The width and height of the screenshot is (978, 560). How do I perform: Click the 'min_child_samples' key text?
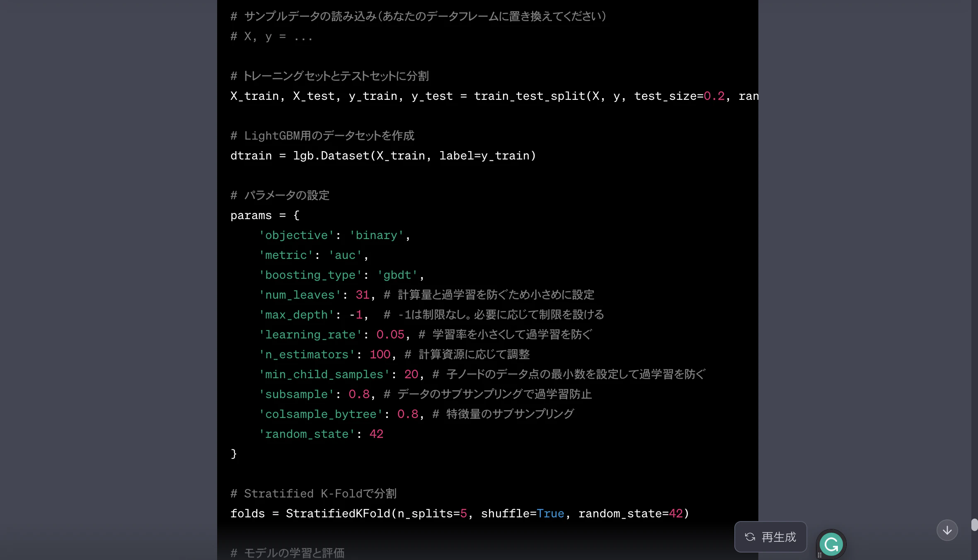tap(324, 374)
